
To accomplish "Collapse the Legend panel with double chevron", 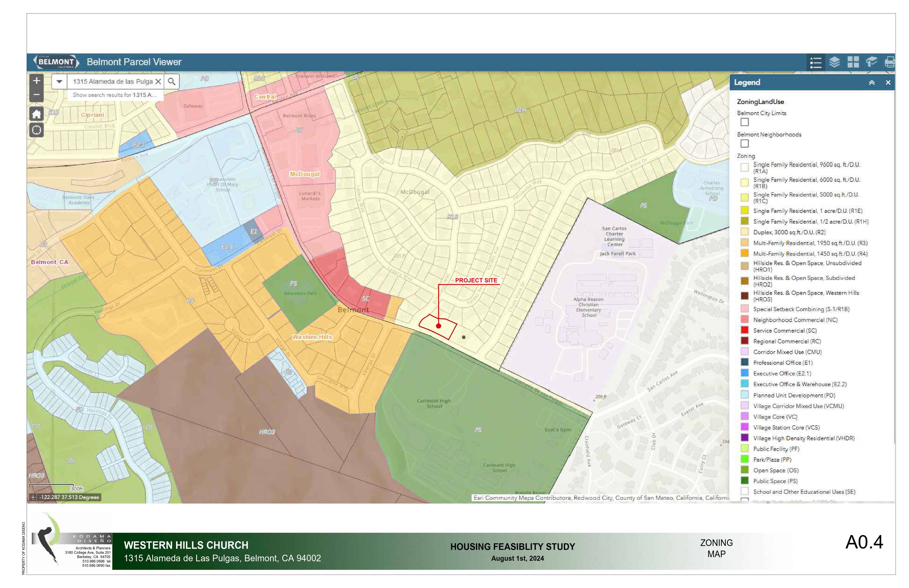I will coord(871,82).
